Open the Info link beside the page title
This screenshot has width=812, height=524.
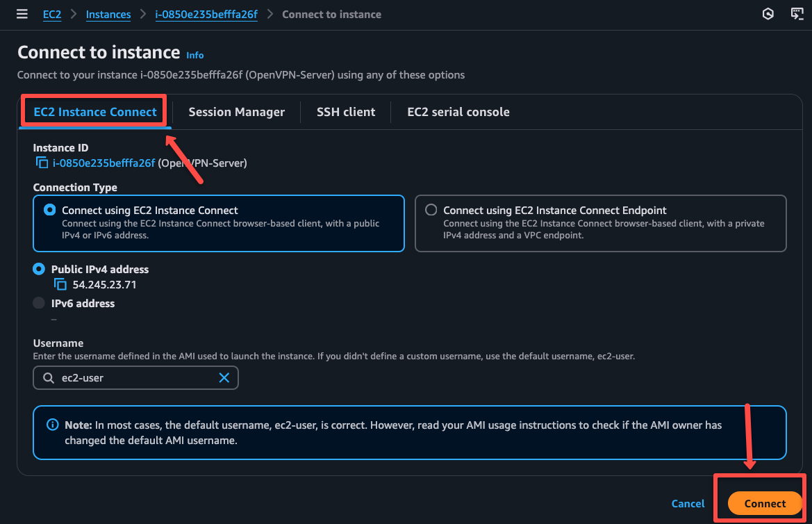point(194,55)
